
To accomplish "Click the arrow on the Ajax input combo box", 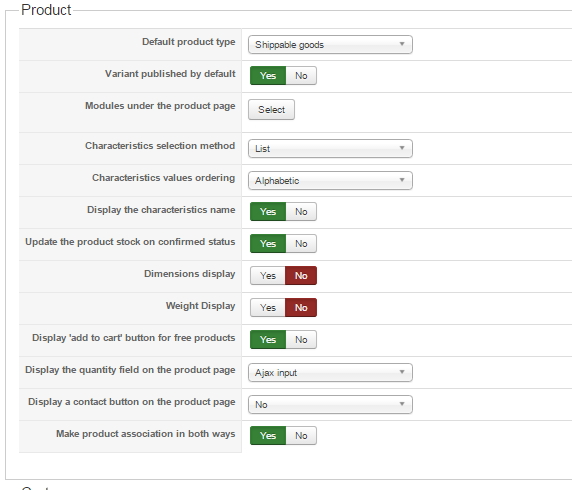I will [x=402, y=372].
